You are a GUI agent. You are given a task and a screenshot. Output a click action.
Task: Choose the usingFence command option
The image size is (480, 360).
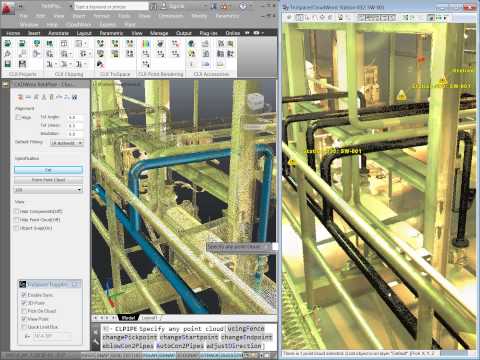click(x=246, y=328)
